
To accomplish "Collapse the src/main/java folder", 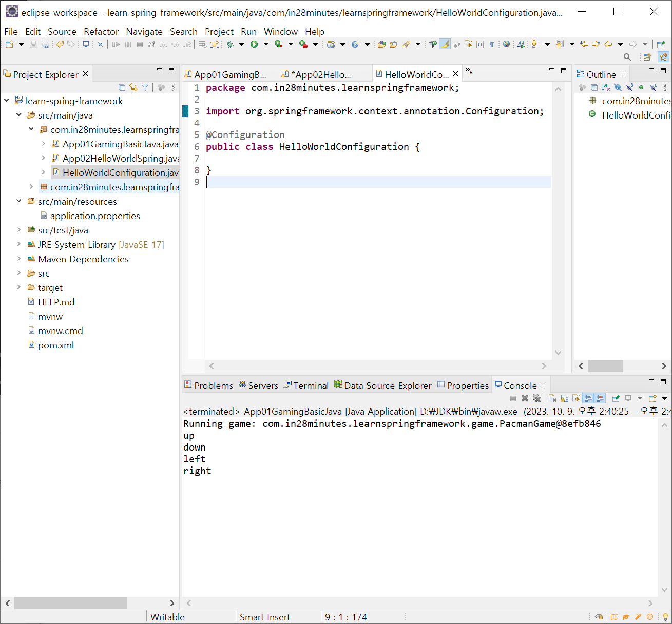I will click(19, 115).
